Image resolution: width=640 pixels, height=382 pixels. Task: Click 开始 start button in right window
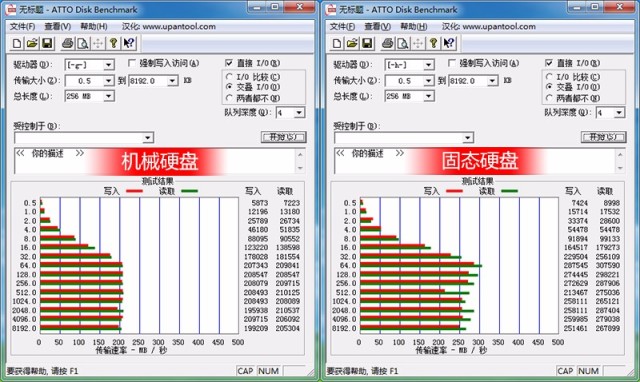604,137
